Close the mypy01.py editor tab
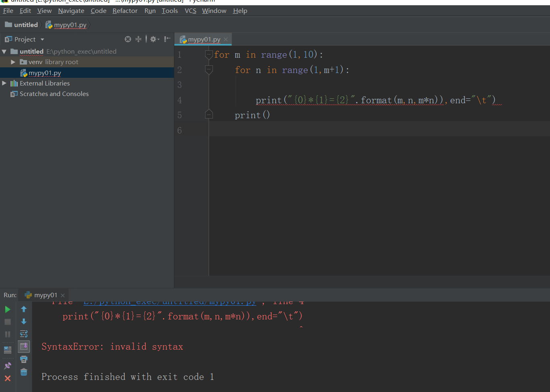The height and width of the screenshot is (392, 550). click(x=226, y=40)
